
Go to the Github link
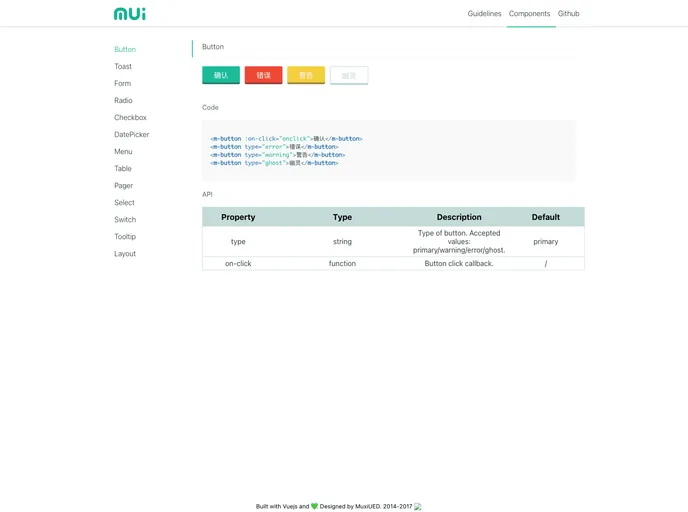click(568, 14)
